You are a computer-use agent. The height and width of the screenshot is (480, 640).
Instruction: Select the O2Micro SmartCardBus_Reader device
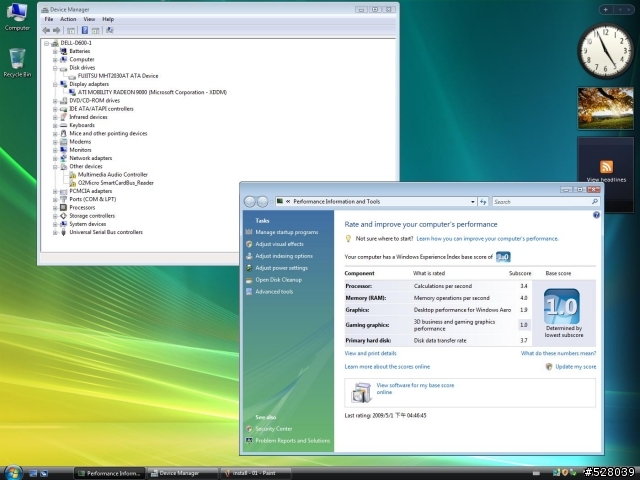coord(116,183)
